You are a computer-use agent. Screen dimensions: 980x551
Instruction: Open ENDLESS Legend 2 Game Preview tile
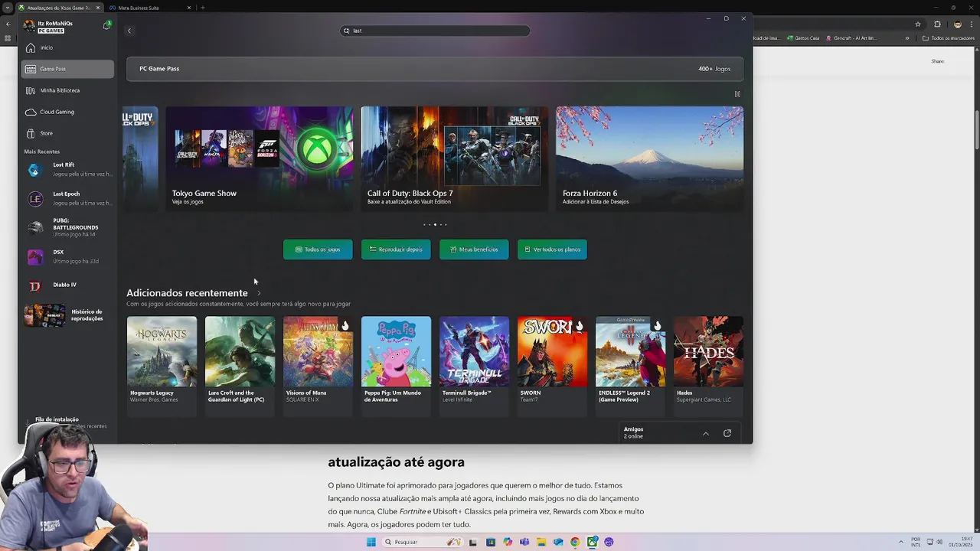(x=630, y=366)
